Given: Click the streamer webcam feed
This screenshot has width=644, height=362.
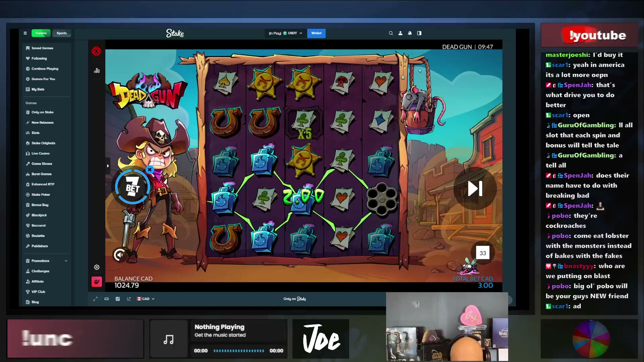Looking at the screenshot, I should [447, 327].
